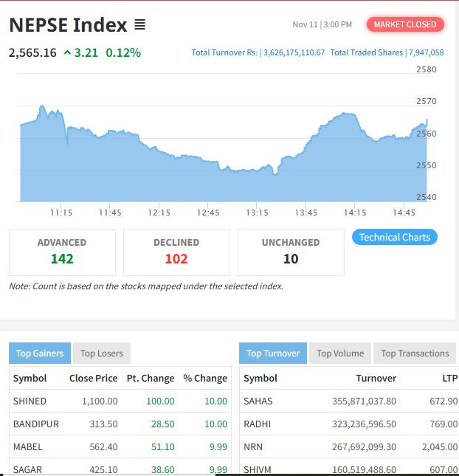Click the green up-arrow change indicator
459x476 pixels.
coord(67,53)
